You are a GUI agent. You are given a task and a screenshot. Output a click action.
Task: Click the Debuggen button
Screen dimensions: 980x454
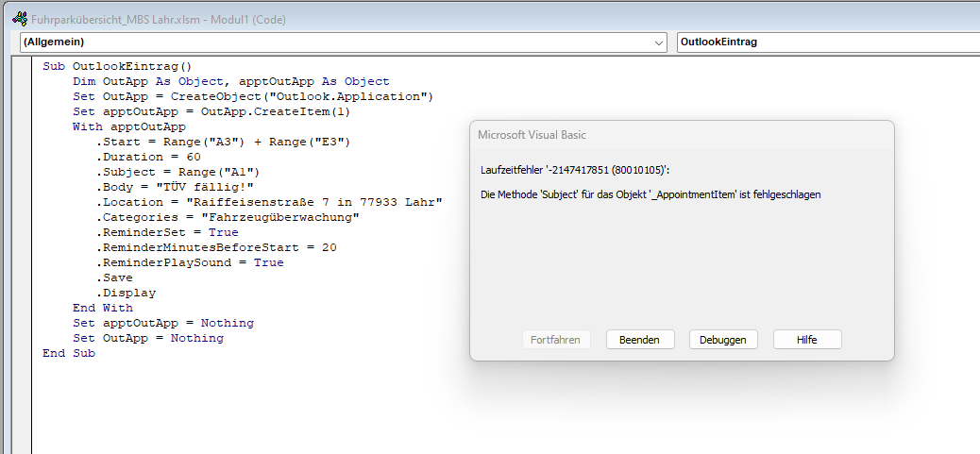coord(723,340)
